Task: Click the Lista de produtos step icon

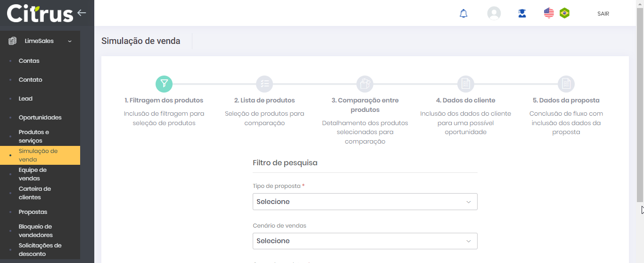Action: pos(264,84)
